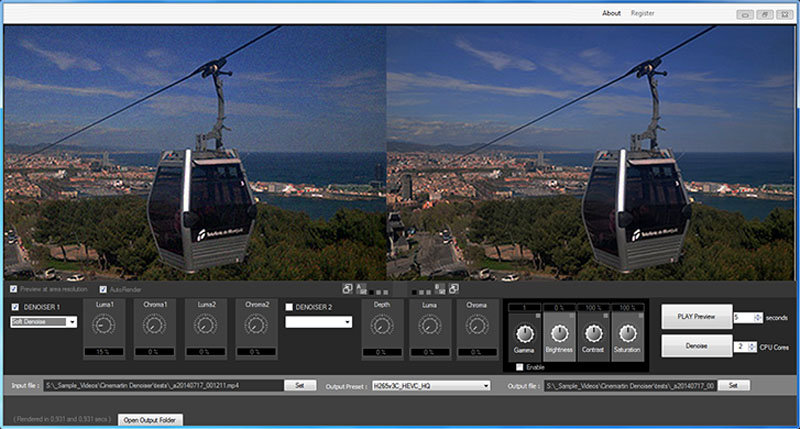
Task: Click the Saturation knob
Action: coord(627,333)
